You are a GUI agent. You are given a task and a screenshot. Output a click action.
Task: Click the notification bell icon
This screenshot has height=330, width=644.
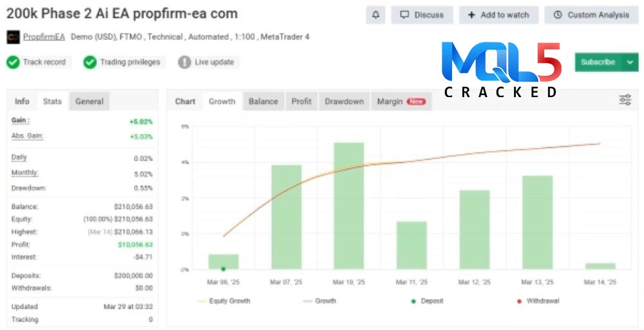click(x=375, y=15)
